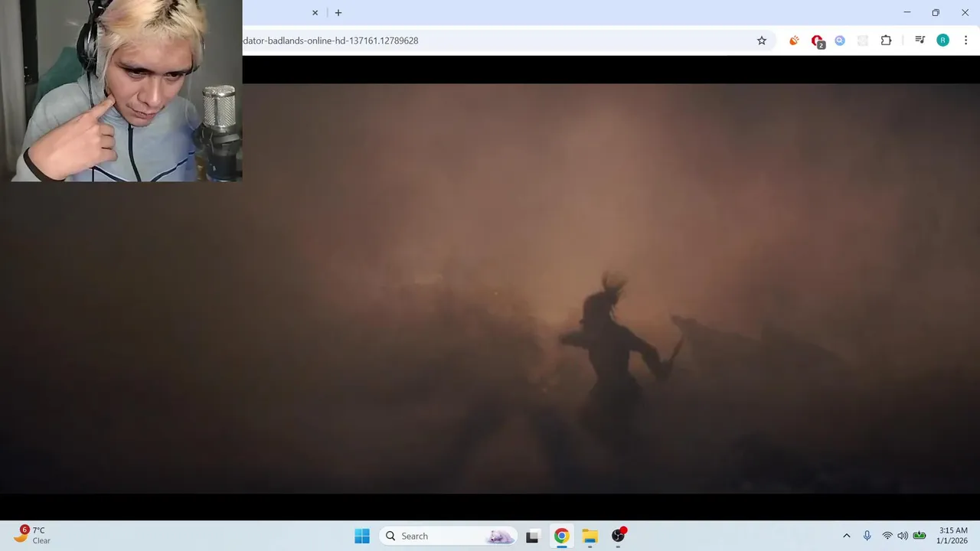Minimize the Chrome window
This screenshot has width=980, height=551.
(x=907, y=12)
